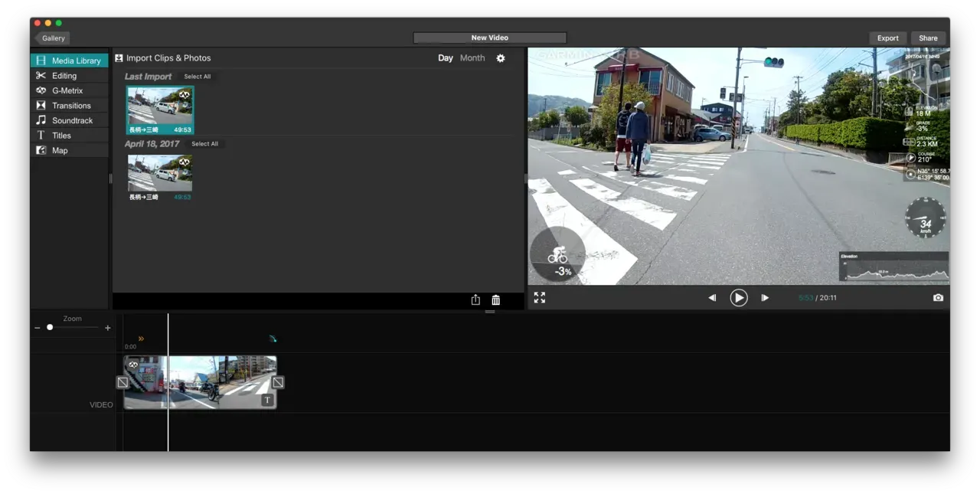Click the share icon below library
Viewport: 980px width, 494px height.
475,300
